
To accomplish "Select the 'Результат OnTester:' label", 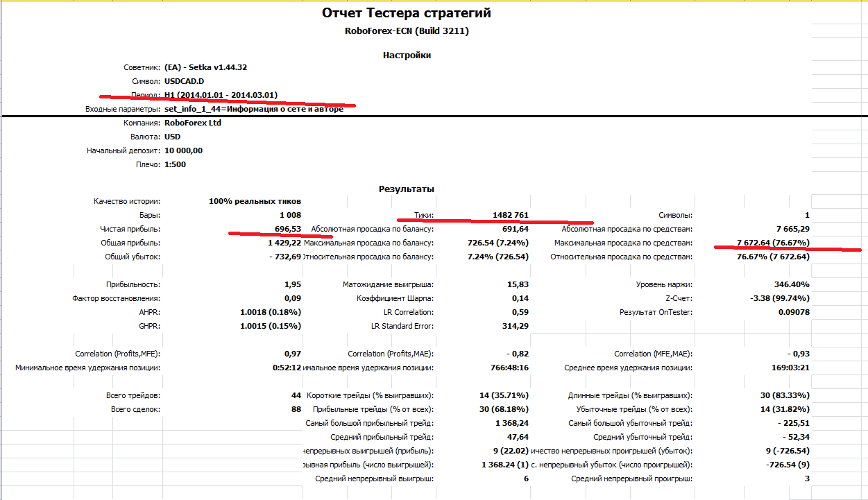I will (656, 312).
